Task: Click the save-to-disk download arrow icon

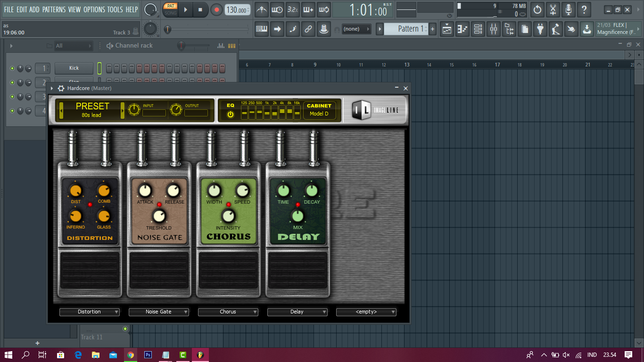Action: pos(586,29)
